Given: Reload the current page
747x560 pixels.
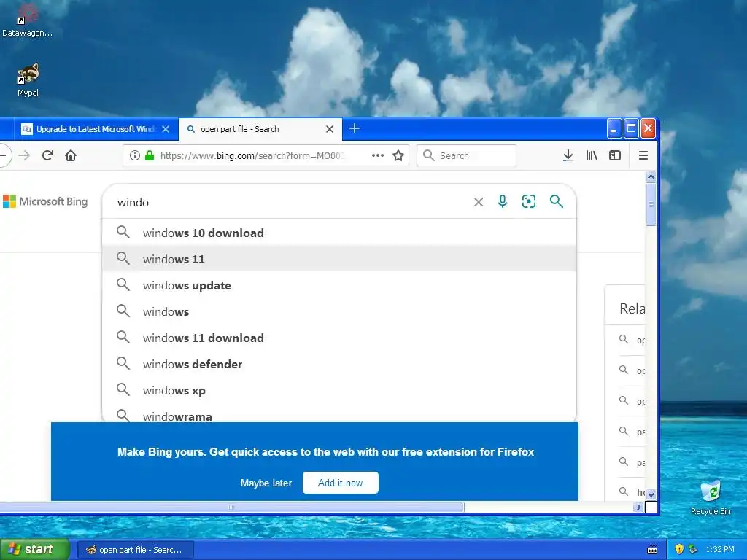Looking at the screenshot, I should click(x=47, y=155).
